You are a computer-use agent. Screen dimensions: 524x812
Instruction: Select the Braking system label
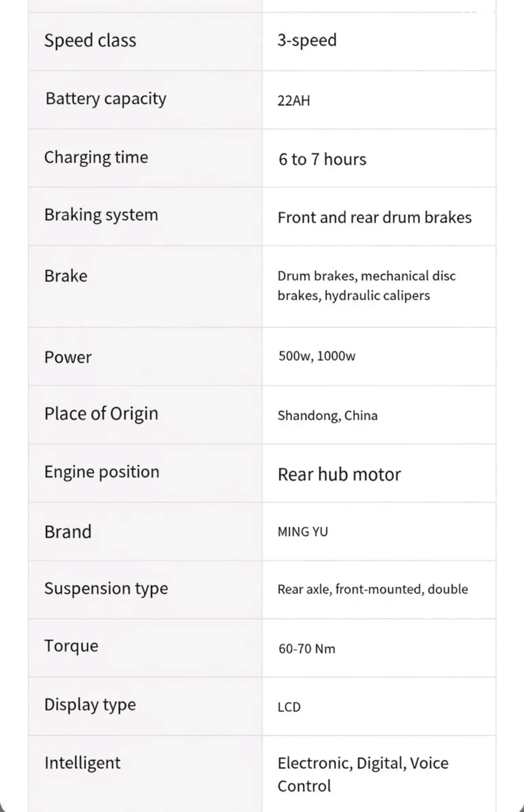click(x=101, y=215)
